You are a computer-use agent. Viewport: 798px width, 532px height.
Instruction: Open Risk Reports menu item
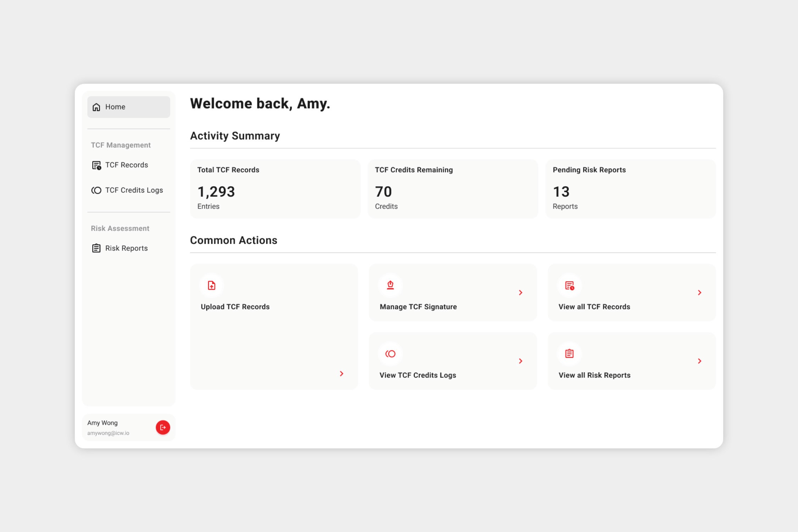(x=127, y=248)
